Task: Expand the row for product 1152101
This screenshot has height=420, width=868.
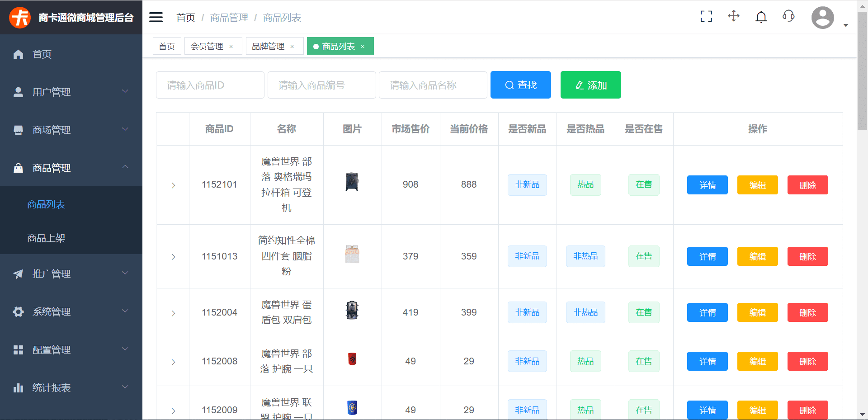Action: click(x=173, y=185)
